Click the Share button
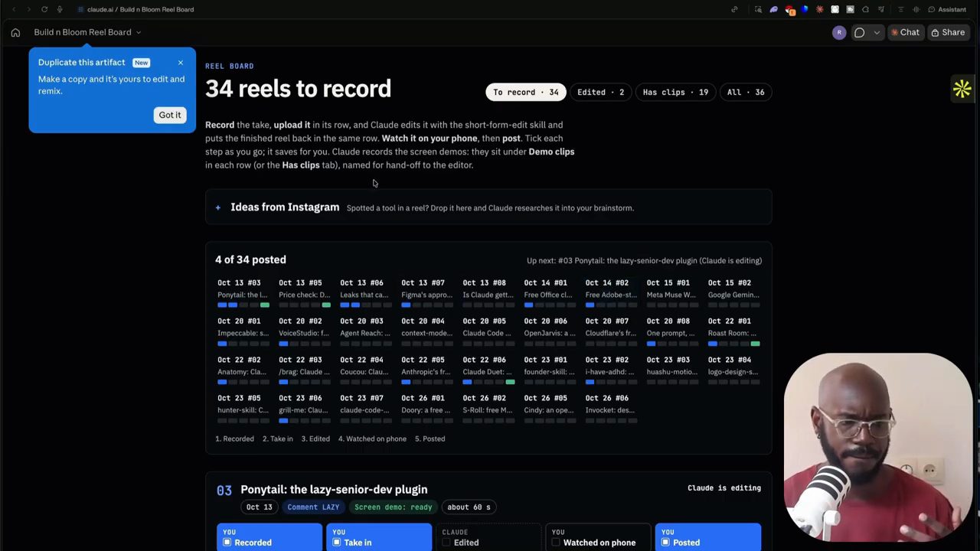Screen dimensions: 980x551 coord(948,32)
